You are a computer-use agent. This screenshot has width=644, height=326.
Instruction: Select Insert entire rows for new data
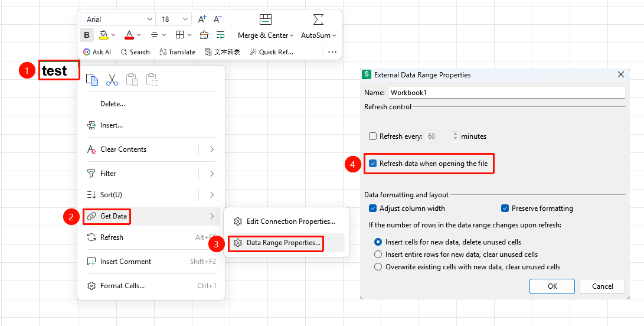(378, 255)
